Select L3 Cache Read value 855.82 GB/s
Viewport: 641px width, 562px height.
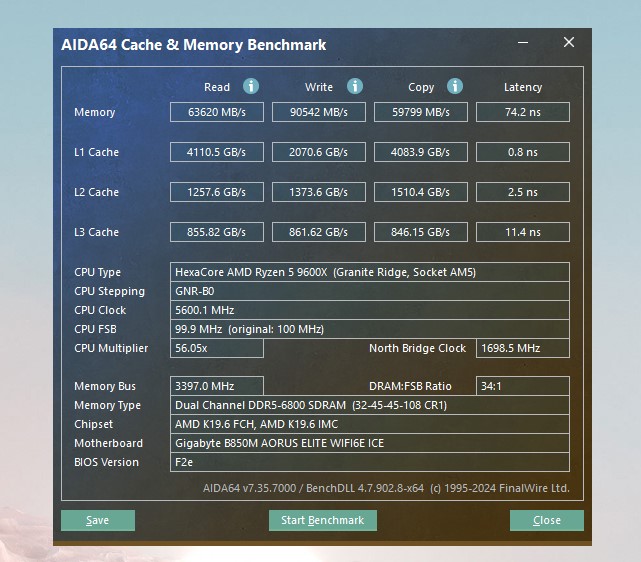point(217,232)
